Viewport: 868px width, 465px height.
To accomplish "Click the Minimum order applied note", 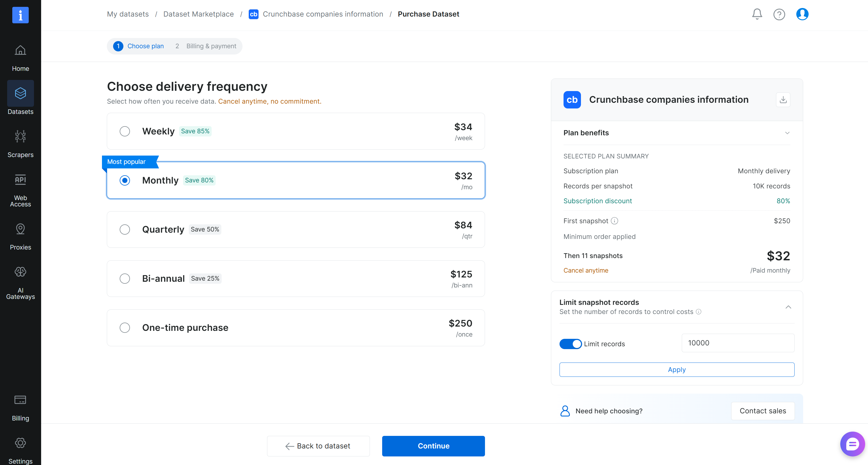I will pyautogui.click(x=600, y=237).
